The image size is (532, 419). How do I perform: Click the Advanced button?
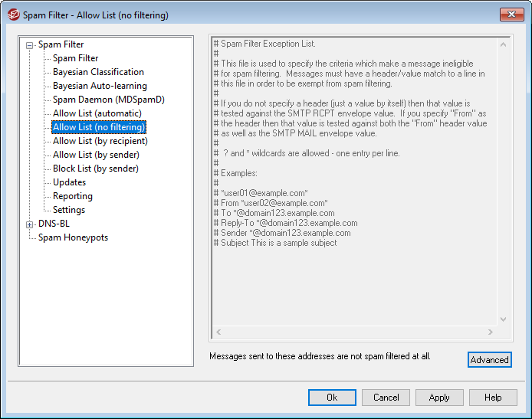pos(489,360)
